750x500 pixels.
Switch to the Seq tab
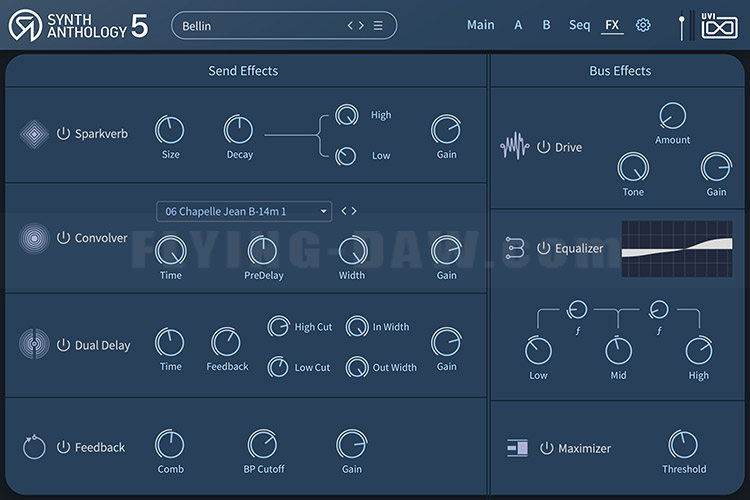579,25
